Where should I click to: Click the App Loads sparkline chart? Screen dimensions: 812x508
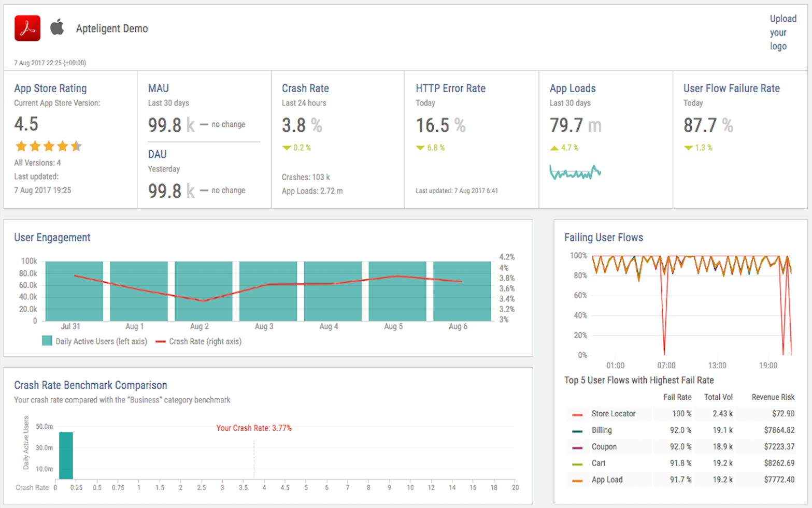tap(575, 172)
